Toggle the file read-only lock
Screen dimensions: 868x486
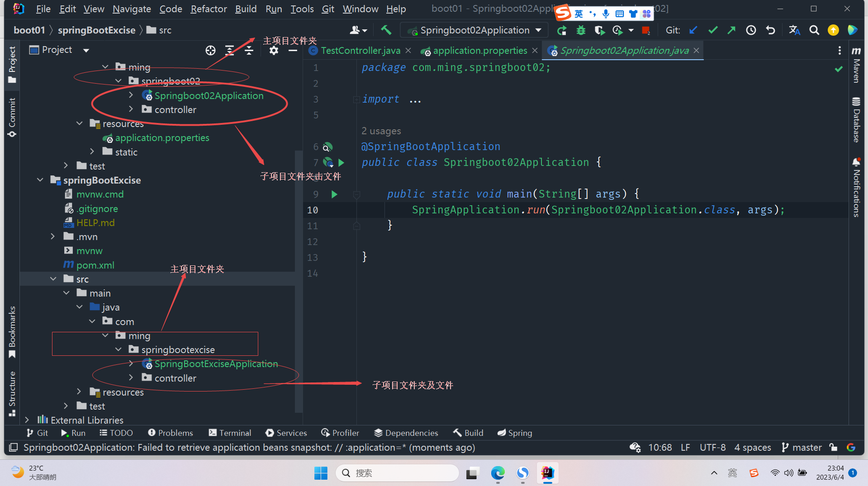833,448
